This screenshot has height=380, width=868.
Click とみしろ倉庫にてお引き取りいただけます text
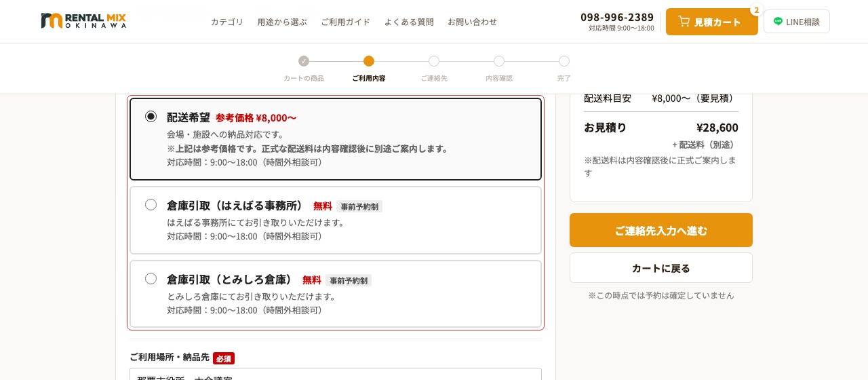tap(252, 297)
